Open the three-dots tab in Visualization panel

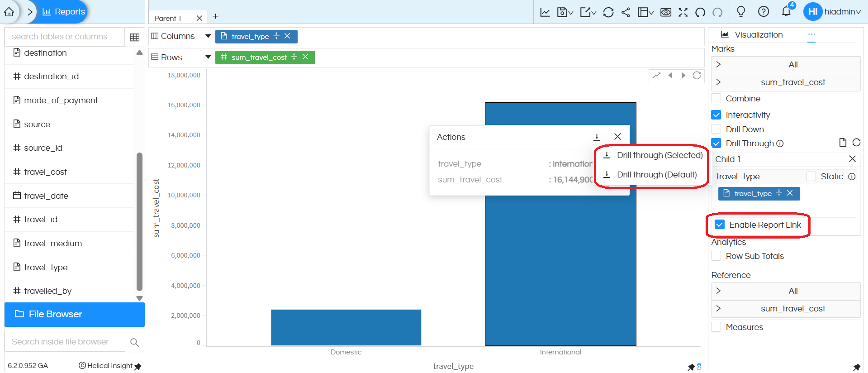[811, 34]
